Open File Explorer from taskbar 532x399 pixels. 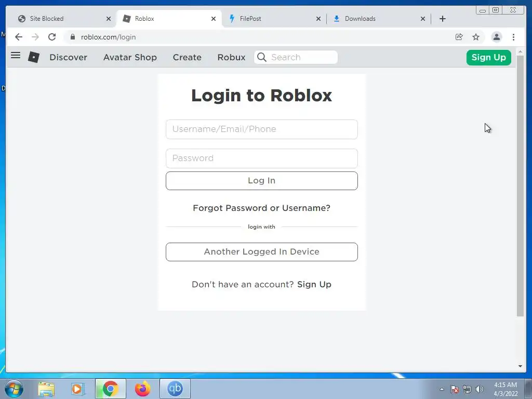click(x=46, y=389)
